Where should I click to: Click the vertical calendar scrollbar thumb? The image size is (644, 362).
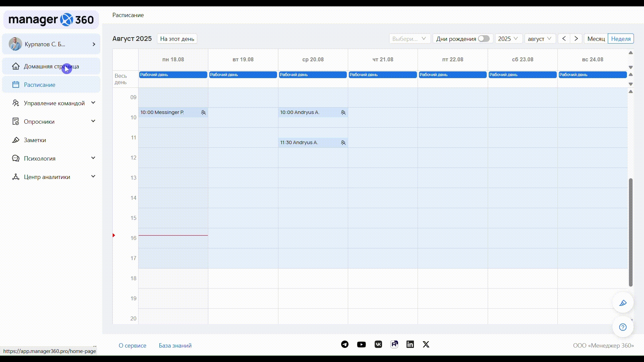631,232
